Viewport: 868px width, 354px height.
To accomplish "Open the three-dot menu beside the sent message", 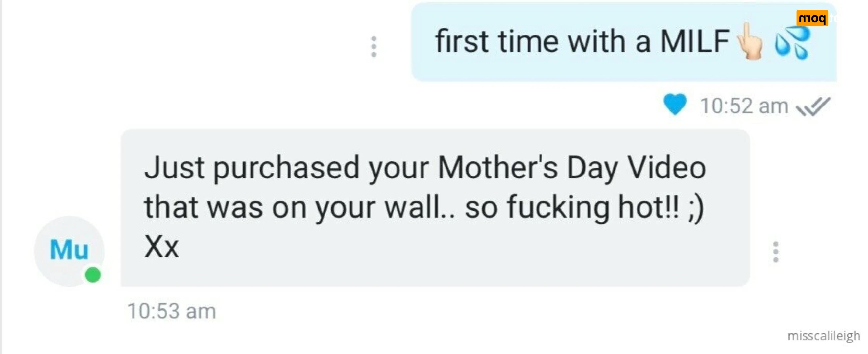I will [x=374, y=46].
